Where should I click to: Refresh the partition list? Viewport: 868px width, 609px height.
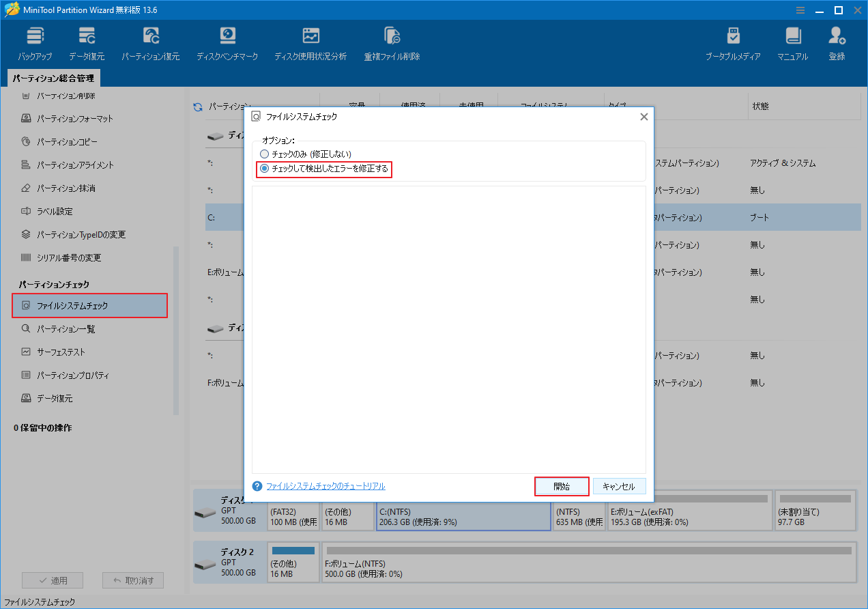[199, 107]
